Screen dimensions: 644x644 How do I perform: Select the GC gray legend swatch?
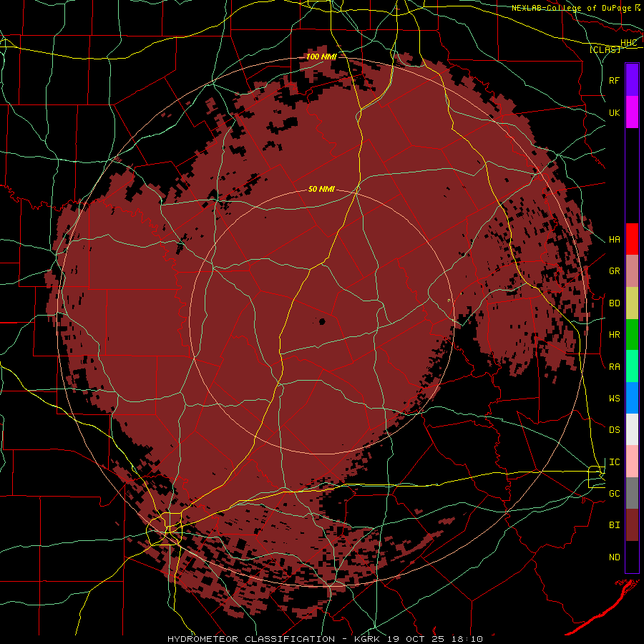632,493
